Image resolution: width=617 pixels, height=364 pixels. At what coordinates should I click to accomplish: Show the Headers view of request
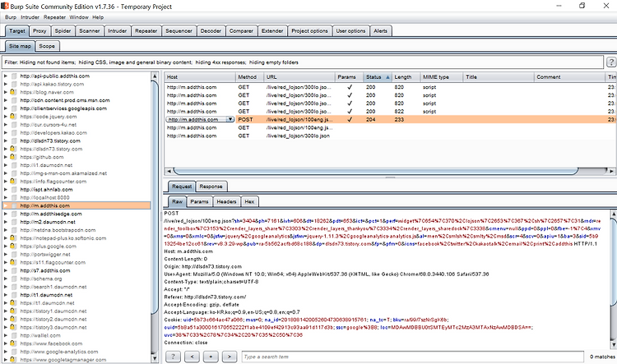pyautogui.click(x=226, y=201)
